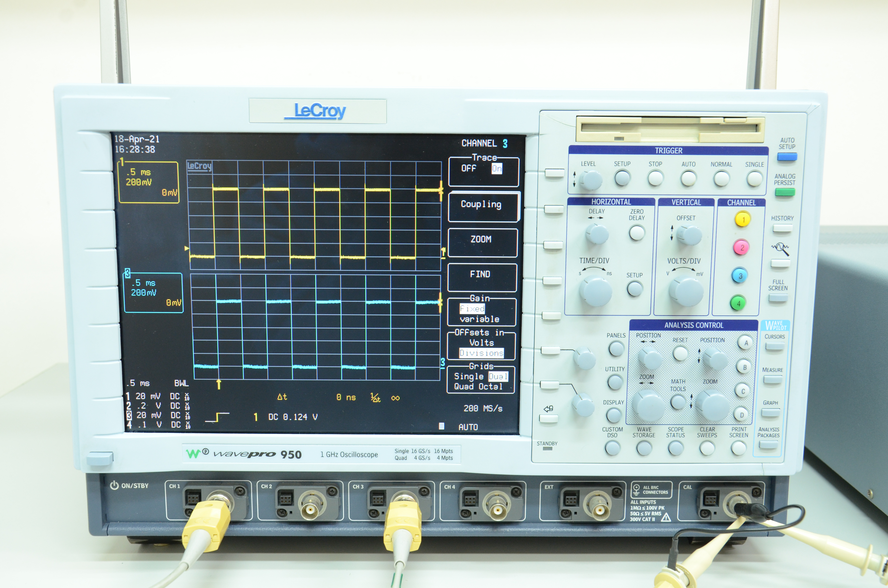
Task: Open the FIND menu on screen
Action: coord(480,274)
